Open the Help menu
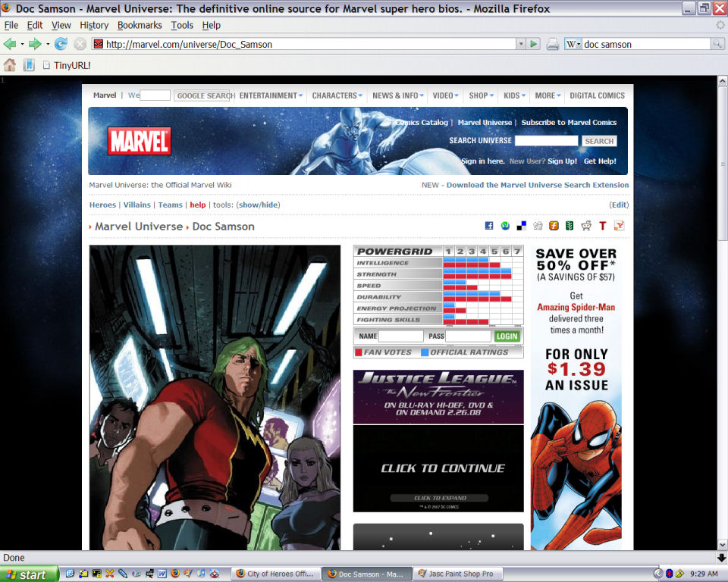Viewport: 728px width, 582px height. click(x=212, y=25)
